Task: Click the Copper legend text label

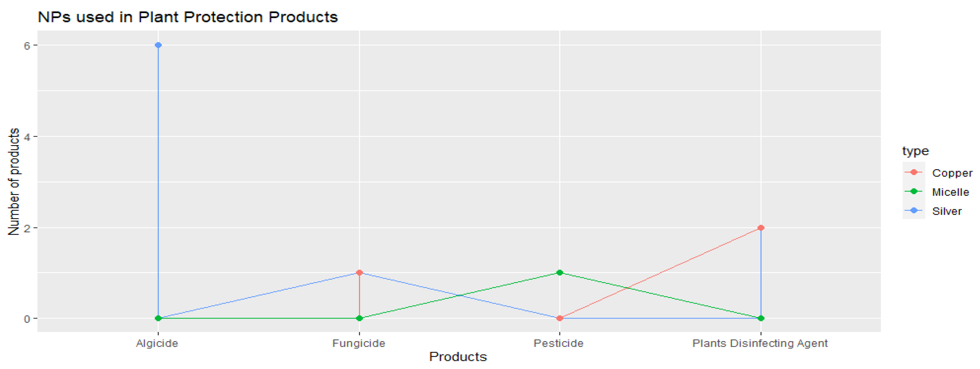Action: 952,173
